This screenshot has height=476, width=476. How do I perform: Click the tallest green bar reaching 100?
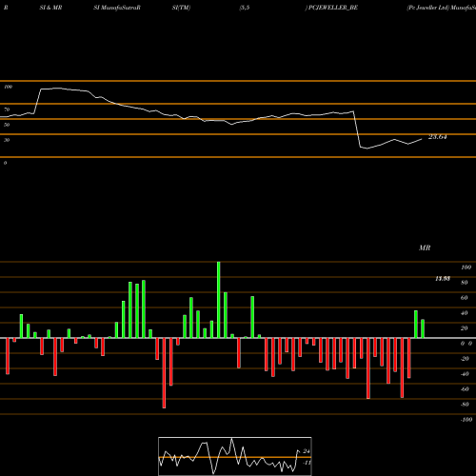click(219, 300)
